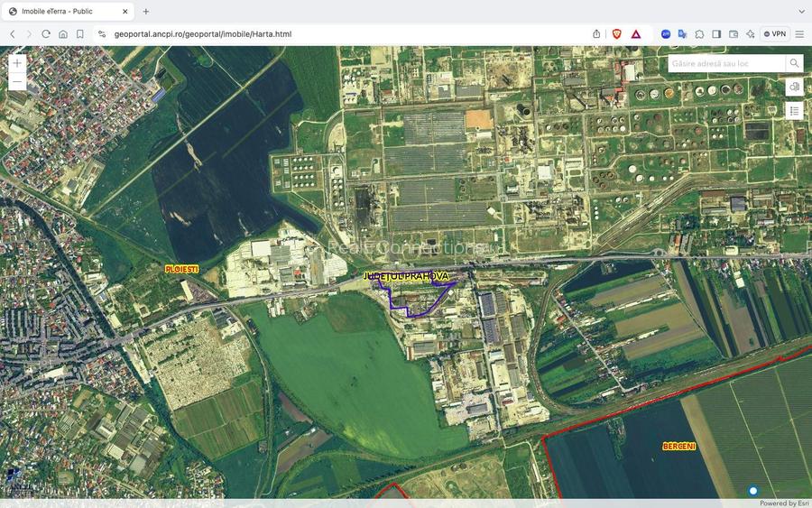Expand the tab search chevron

pyautogui.click(x=801, y=11)
